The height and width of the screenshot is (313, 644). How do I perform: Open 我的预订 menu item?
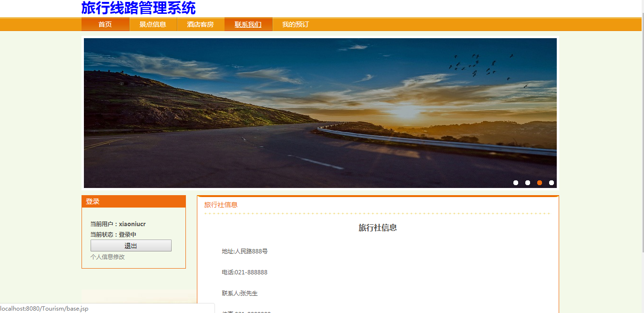pos(296,24)
